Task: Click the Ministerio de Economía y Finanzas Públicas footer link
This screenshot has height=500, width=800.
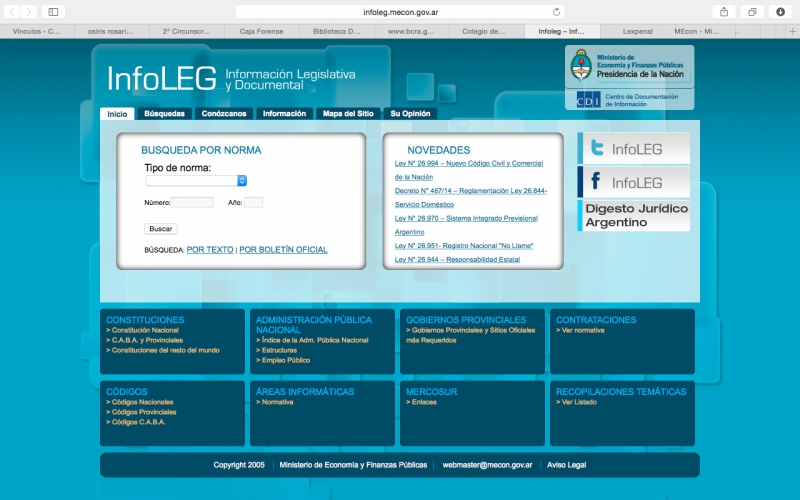Action: coord(353,465)
